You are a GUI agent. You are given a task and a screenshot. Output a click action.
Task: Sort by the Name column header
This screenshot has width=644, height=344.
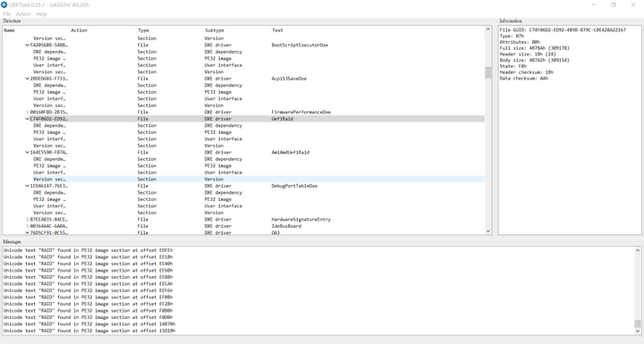pos(36,30)
